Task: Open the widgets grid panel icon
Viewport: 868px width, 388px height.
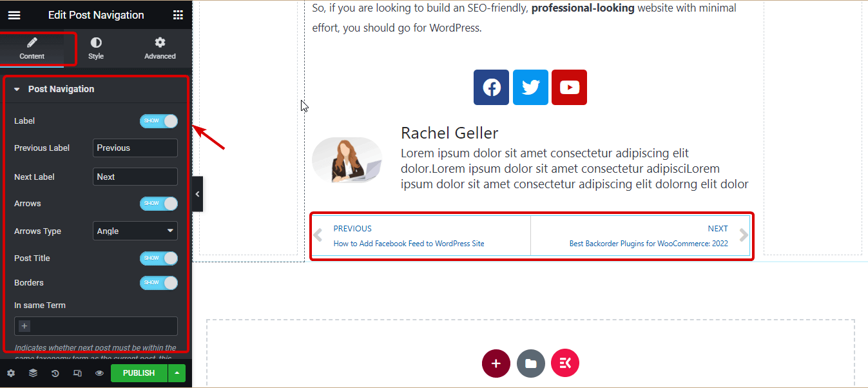Action: coord(178,15)
